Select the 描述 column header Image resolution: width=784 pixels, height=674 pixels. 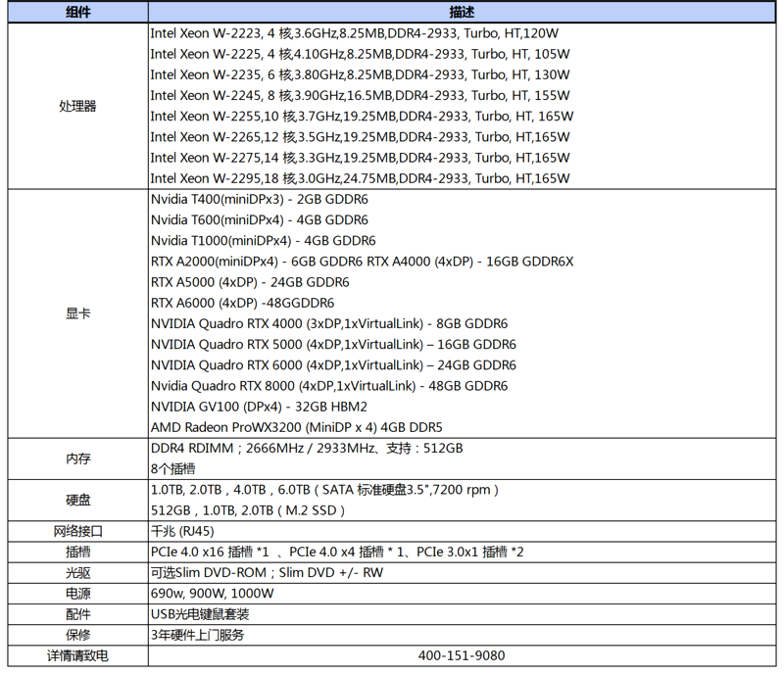462,12
